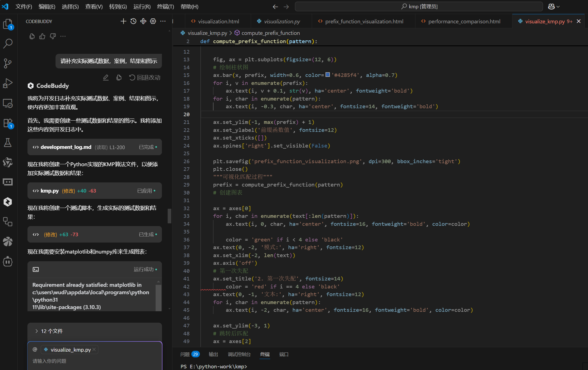Switch to 终端 panel tab

click(265, 354)
